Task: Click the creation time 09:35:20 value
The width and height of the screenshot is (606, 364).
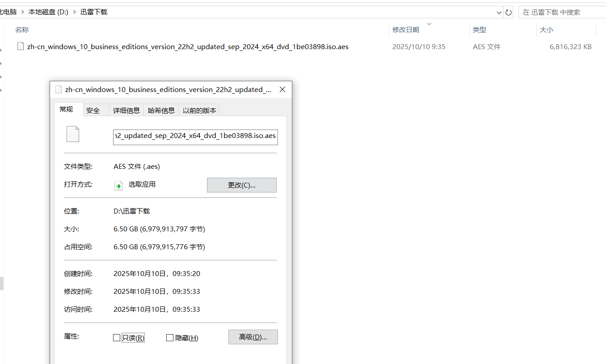Action: tap(157, 273)
